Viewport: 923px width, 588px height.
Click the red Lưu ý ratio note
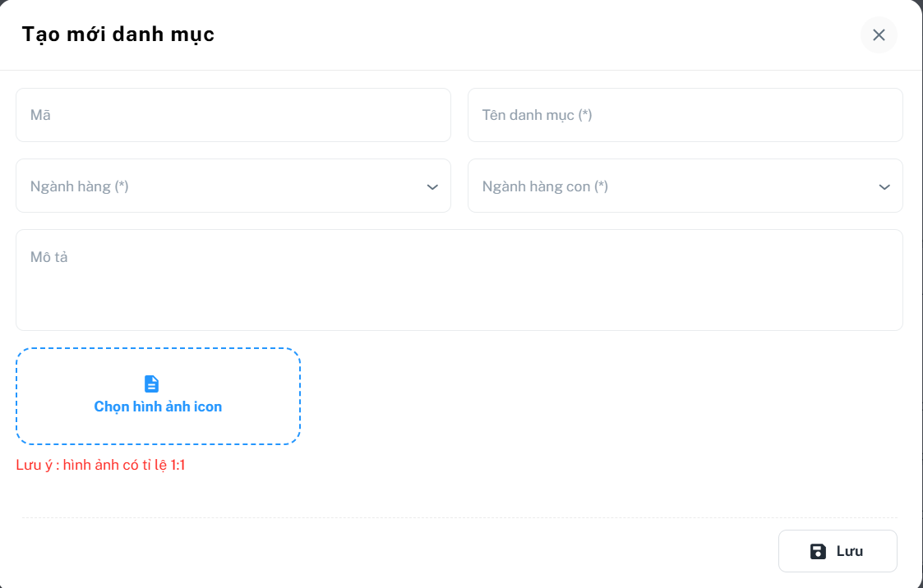(100, 466)
